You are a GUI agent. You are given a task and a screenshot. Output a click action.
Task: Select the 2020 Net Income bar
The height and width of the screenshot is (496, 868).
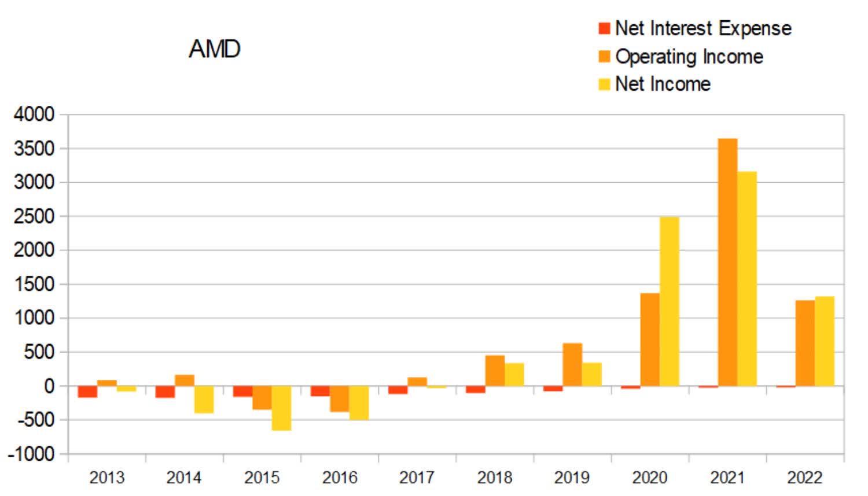point(670,301)
